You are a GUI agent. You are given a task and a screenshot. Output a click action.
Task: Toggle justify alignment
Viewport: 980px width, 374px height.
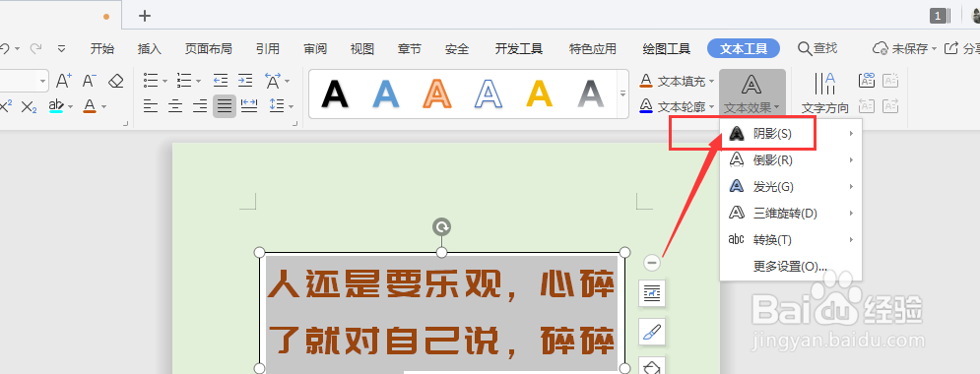coord(225,106)
